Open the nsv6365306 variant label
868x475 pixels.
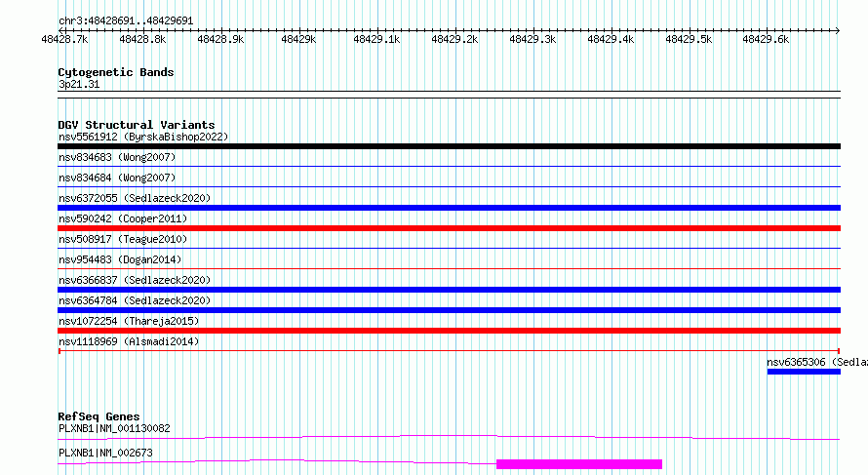click(x=817, y=362)
